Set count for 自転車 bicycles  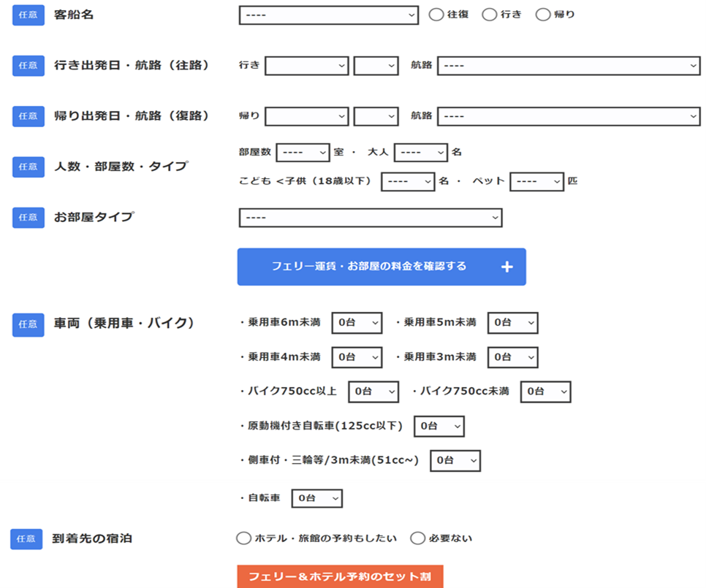coord(317,498)
